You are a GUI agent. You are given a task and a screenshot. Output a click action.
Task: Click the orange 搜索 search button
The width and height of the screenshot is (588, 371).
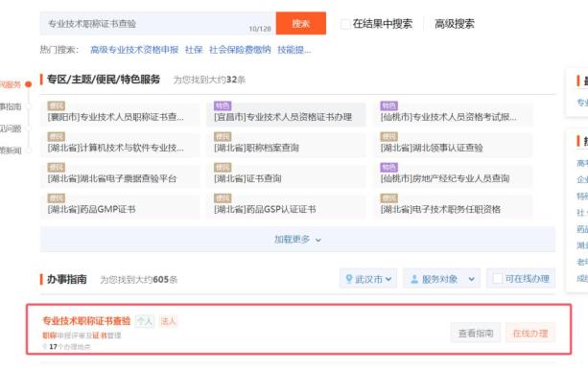[x=301, y=23]
